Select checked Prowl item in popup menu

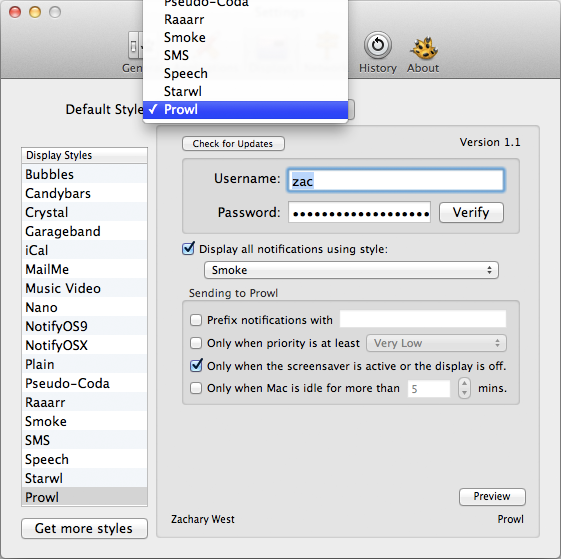click(245, 110)
